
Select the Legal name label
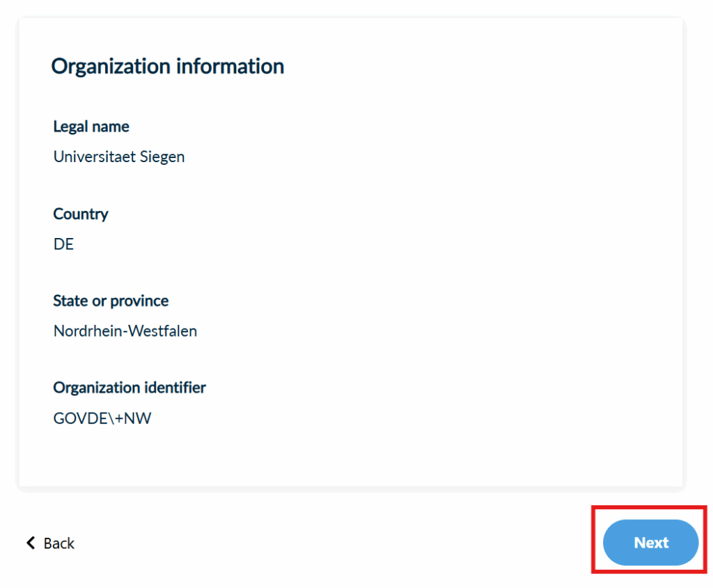coord(91,127)
